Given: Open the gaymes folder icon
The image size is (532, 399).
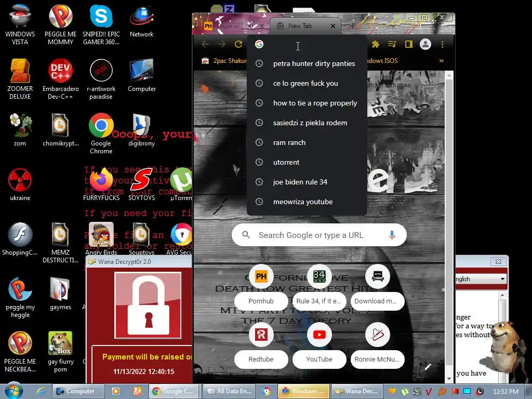Looking at the screenshot, I should pos(60,294).
